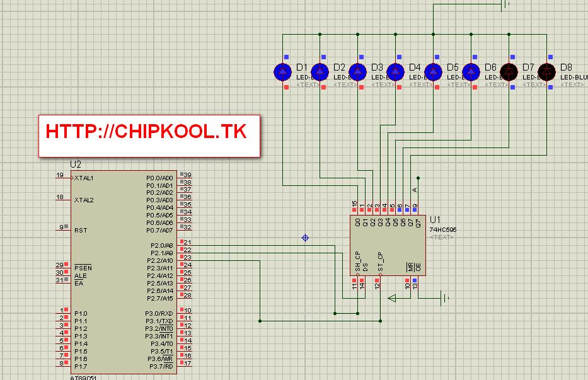Click the LED D4 blue symbol
The image size is (588, 380).
coord(395,71)
